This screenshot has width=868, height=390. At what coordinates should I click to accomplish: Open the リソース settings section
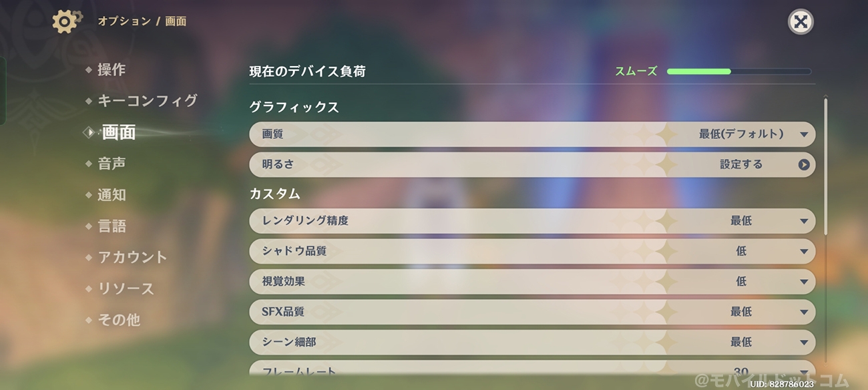coord(126,288)
